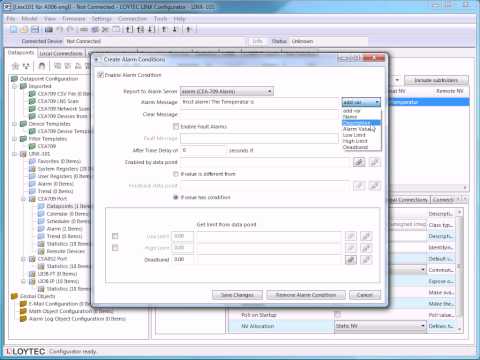
Task: Switch to the Datapoints tab
Action: (21, 53)
